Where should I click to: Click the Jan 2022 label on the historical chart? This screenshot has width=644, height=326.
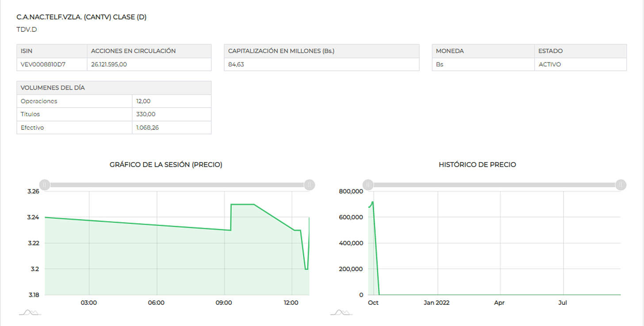click(437, 303)
